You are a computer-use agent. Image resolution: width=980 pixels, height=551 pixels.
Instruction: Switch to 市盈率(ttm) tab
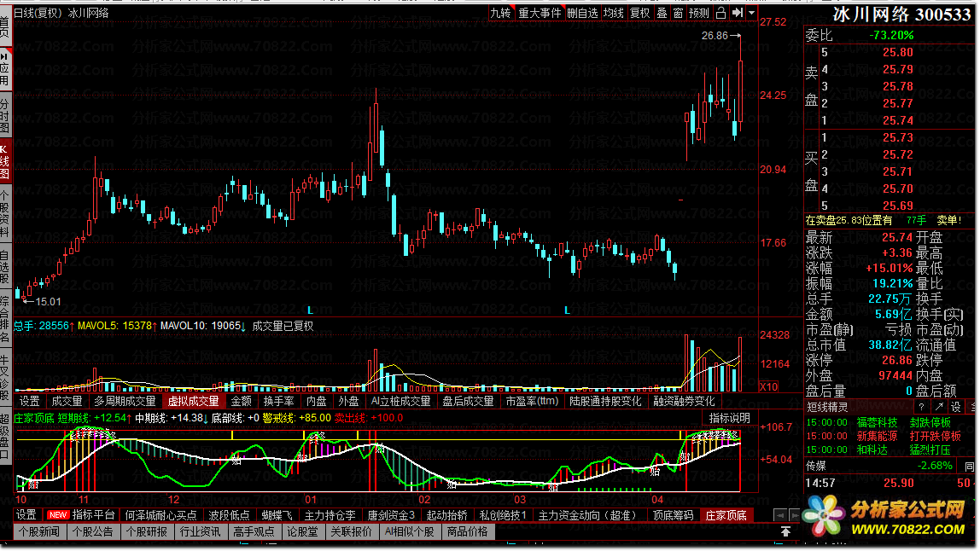[x=532, y=401]
